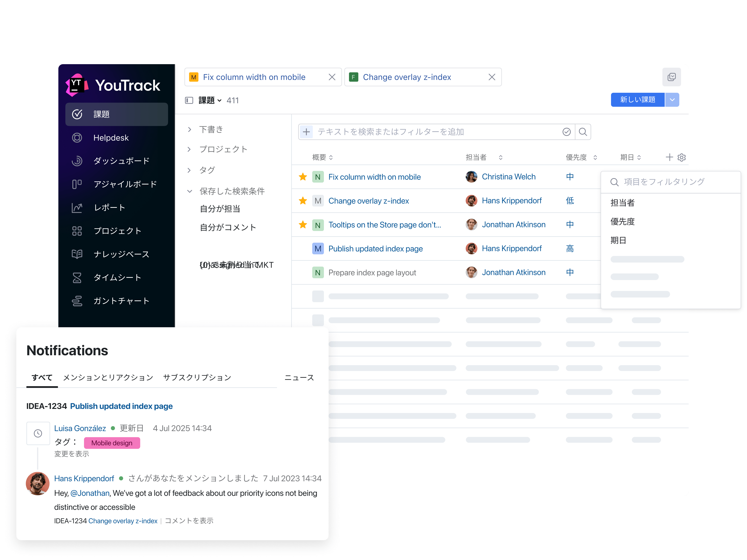Click the pink Mobile design tag
The width and height of the screenshot is (747, 560).
coord(112,443)
